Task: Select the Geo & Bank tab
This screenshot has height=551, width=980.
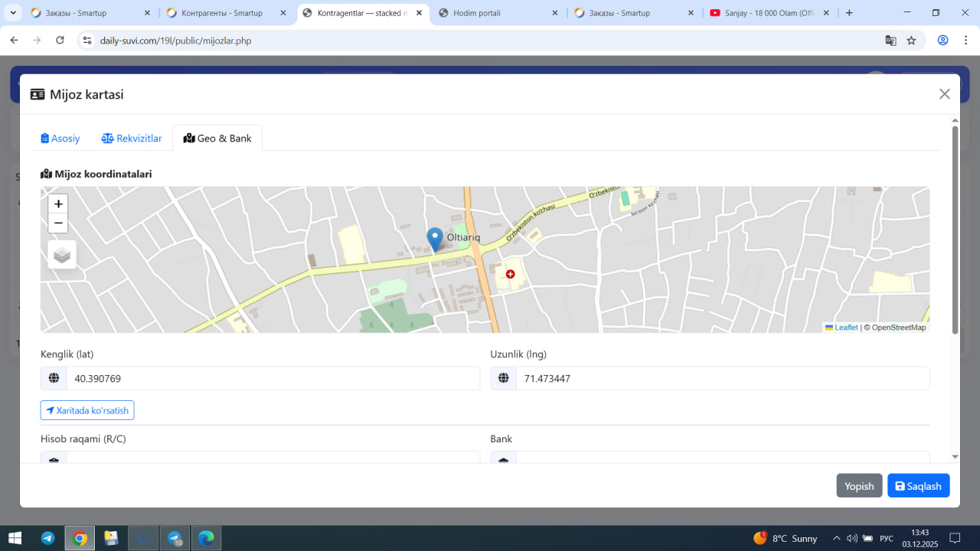Action: point(217,139)
